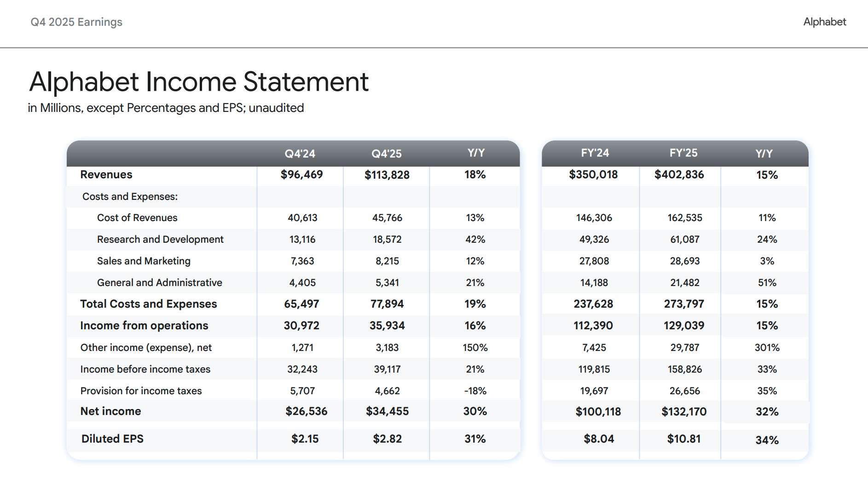Select the Research and Development row label
Screen dimensions: 868x479
point(160,239)
